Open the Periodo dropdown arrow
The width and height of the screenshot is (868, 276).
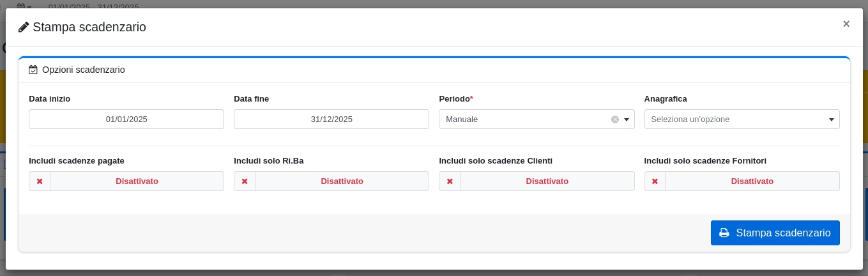[627, 119]
